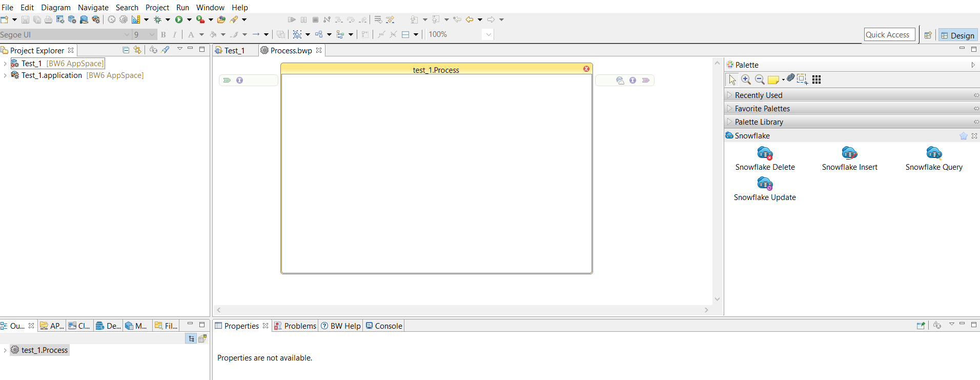
Task: Expand the Recently Used palette section
Action: pos(730,95)
